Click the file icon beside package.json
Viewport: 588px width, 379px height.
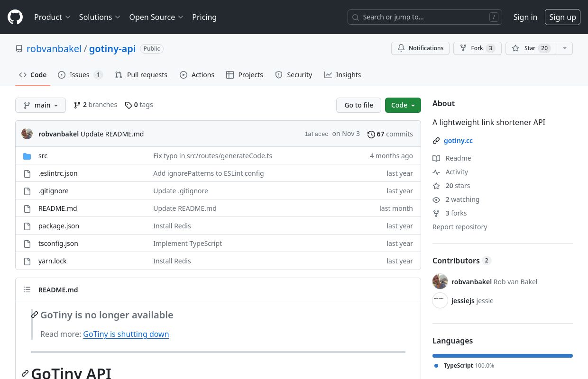(x=27, y=226)
